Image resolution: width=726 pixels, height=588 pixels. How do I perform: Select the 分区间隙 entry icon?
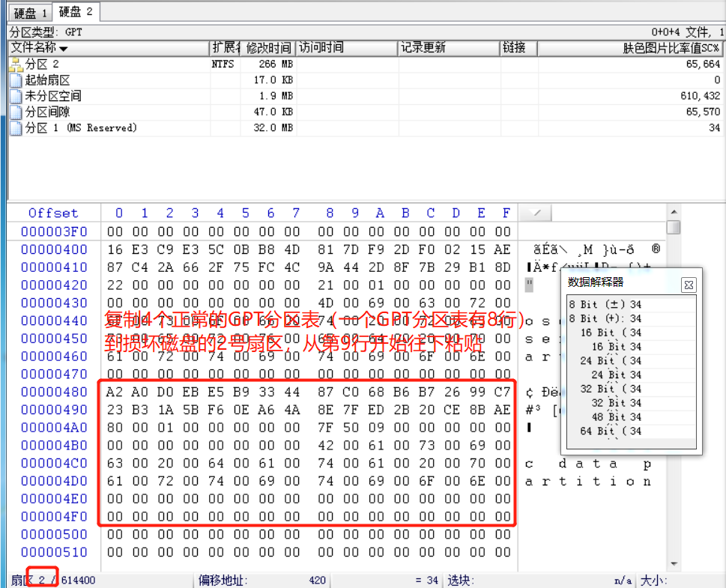(15, 112)
